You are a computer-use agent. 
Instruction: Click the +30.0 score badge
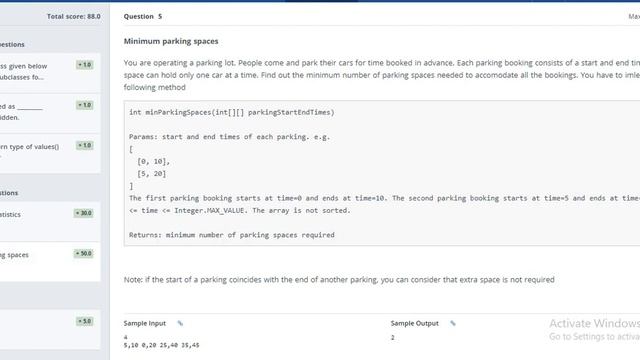tap(84, 213)
